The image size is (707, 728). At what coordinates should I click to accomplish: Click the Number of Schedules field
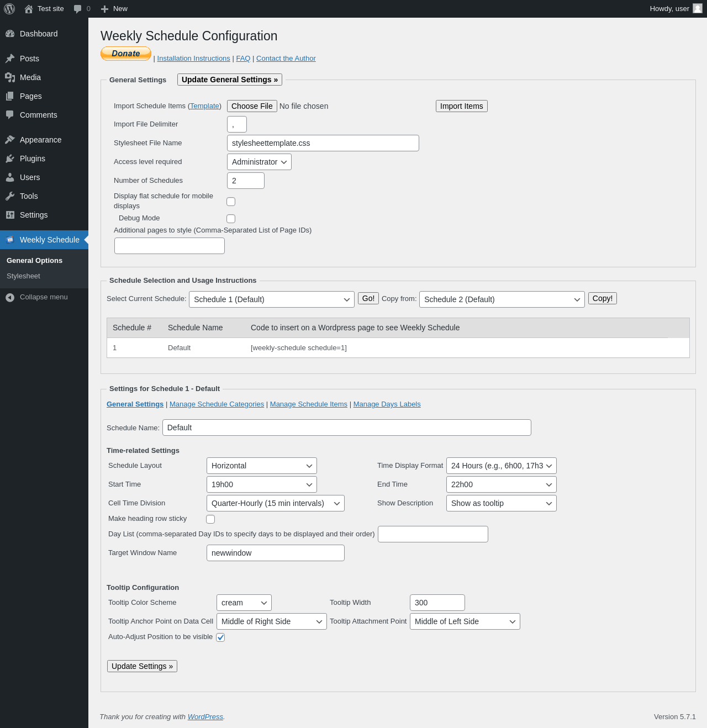[x=246, y=181]
